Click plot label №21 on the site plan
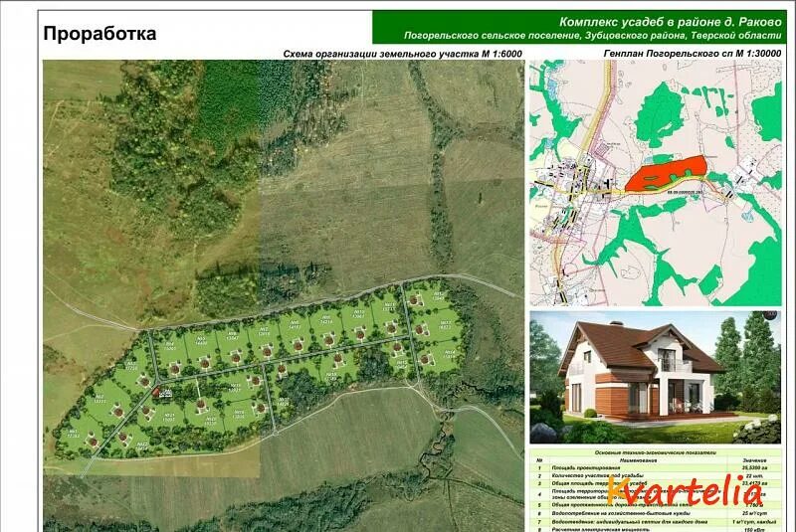The height and width of the screenshot is (532, 796). (168, 418)
